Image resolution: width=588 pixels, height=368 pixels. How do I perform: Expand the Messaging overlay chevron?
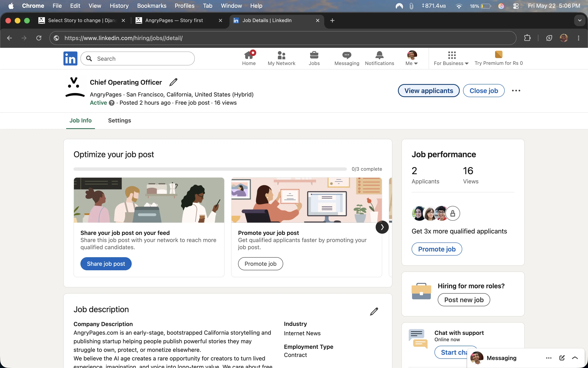tap(575, 358)
